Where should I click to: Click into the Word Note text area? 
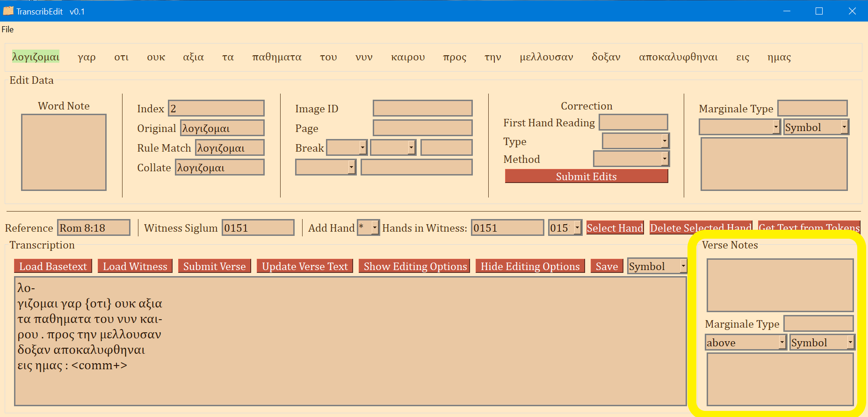pyautogui.click(x=64, y=152)
